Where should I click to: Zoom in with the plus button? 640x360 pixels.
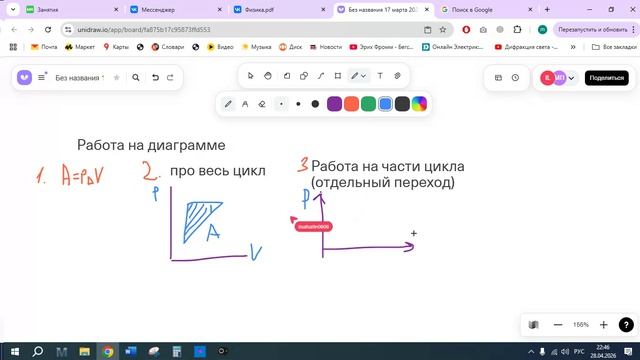(604, 325)
